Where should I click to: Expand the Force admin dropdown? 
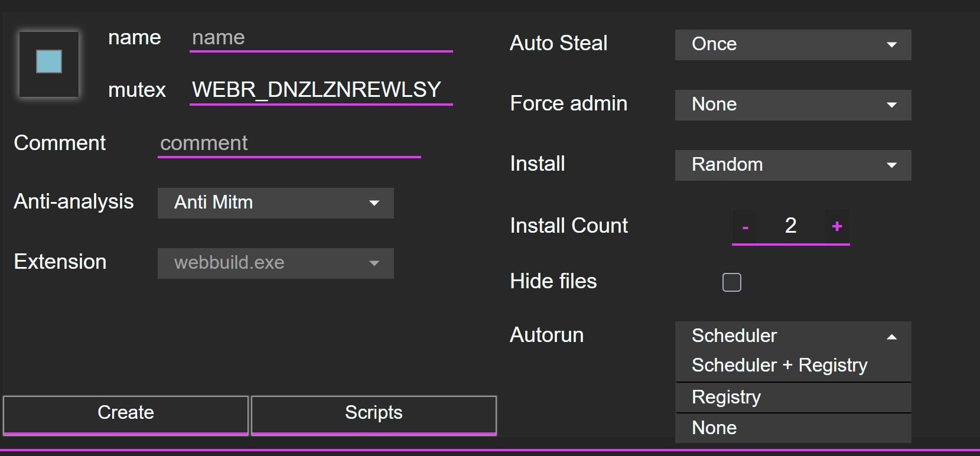pos(793,105)
